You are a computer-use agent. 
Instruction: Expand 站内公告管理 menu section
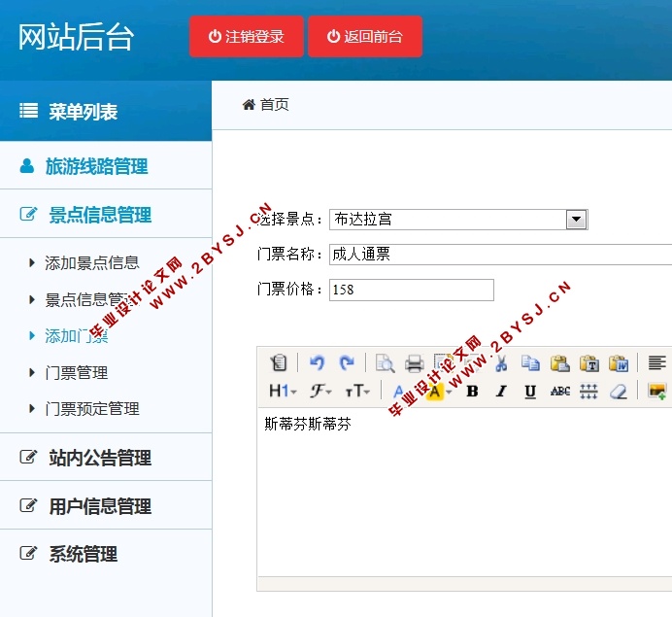[106, 457]
